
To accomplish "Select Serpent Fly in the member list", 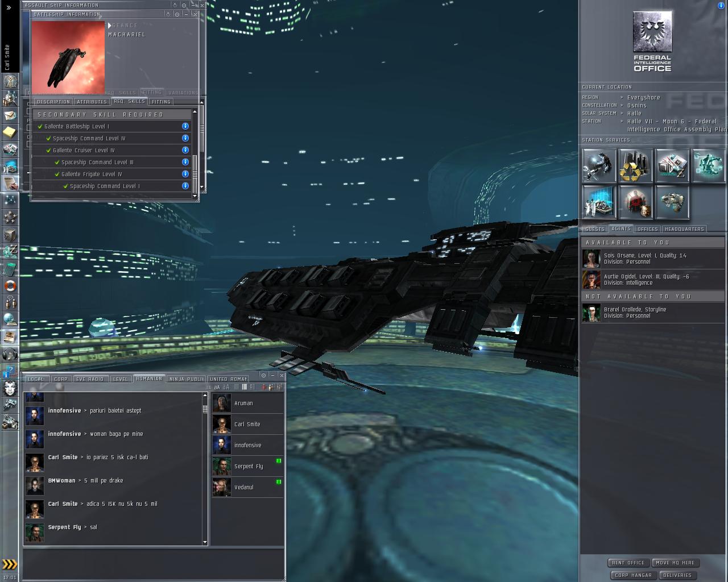I will 247,466.
